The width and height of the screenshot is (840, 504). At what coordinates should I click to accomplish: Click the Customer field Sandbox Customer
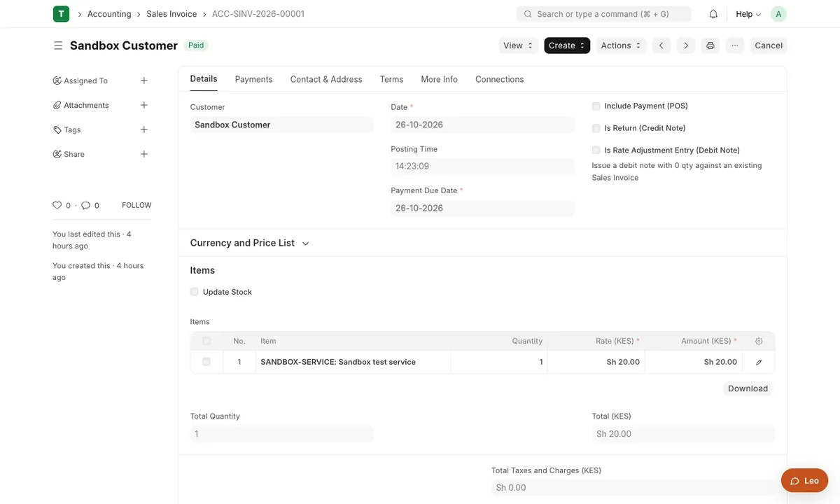coord(281,125)
